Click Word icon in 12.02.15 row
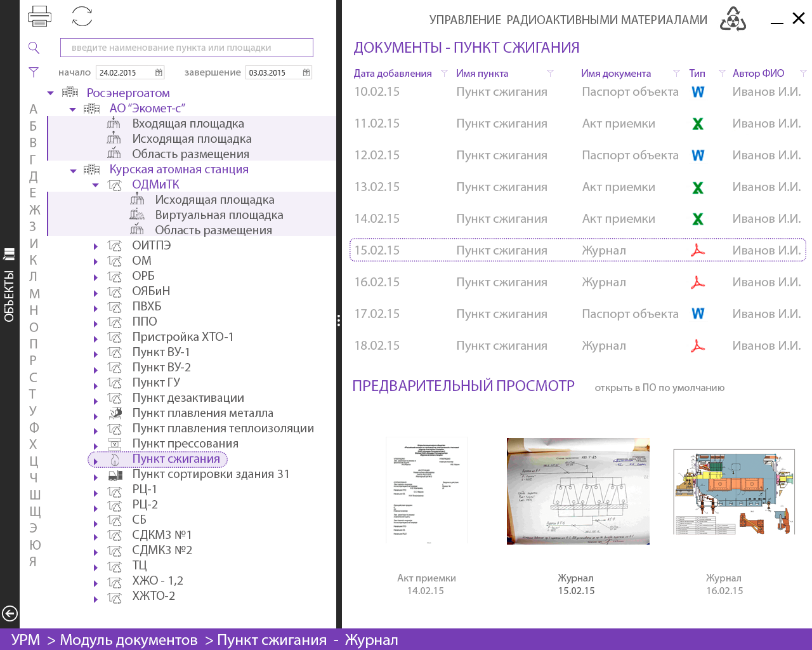This screenshot has width=812, height=650. [698, 156]
